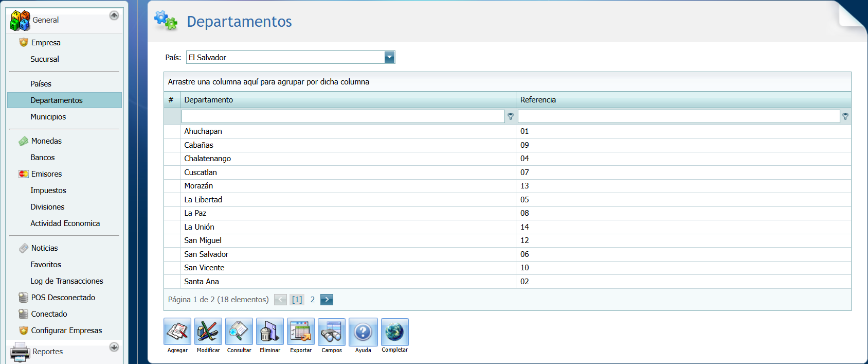
Task: Select the San Salvador row
Action: 206,254
